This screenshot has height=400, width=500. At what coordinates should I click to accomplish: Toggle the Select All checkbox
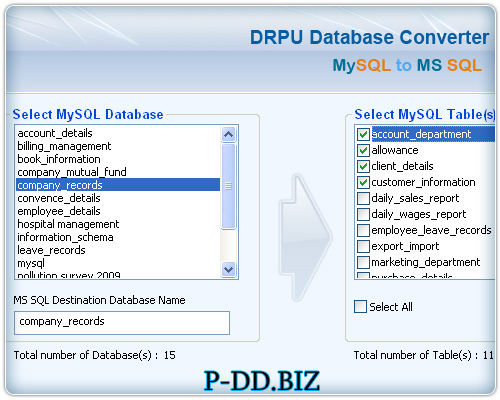(360, 307)
